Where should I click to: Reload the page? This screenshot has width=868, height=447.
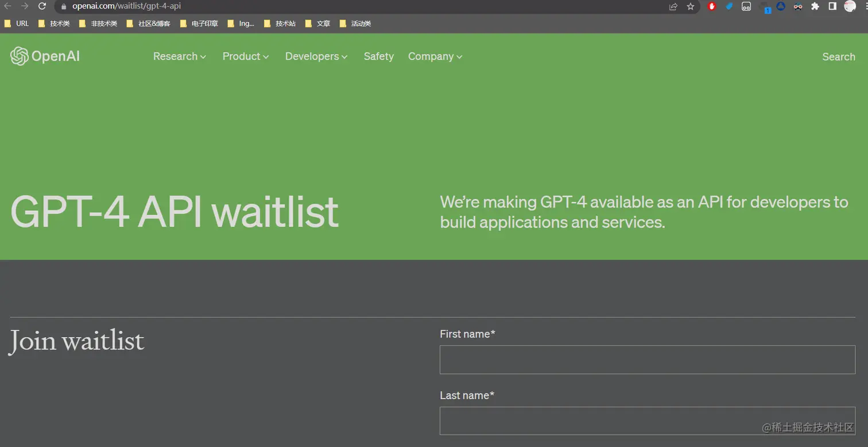[x=42, y=6]
